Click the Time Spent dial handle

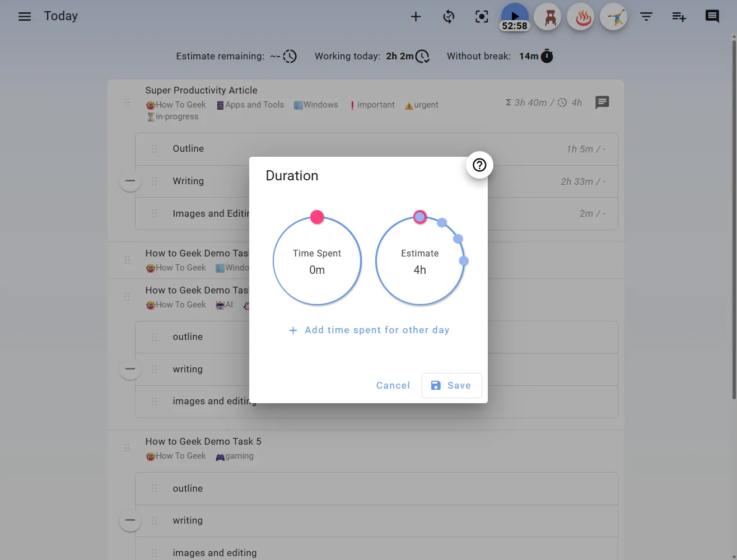point(317,217)
